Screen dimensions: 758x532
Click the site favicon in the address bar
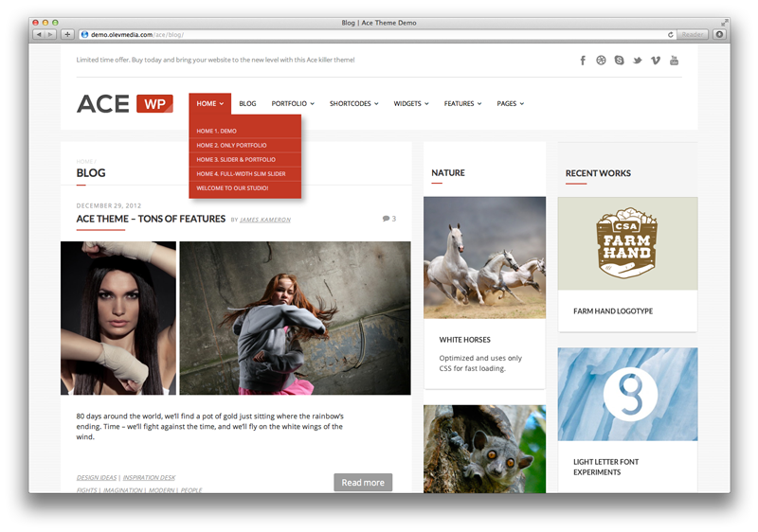pyautogui.click(x=84, y=35)
